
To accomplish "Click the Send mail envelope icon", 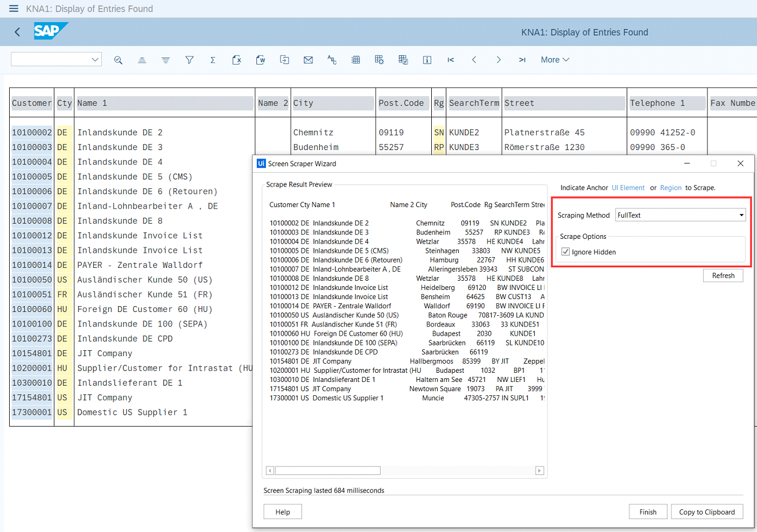I will 308,60.
